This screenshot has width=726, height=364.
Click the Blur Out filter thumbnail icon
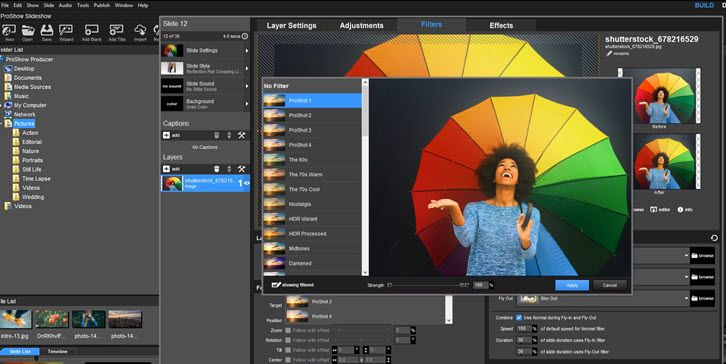530,298
